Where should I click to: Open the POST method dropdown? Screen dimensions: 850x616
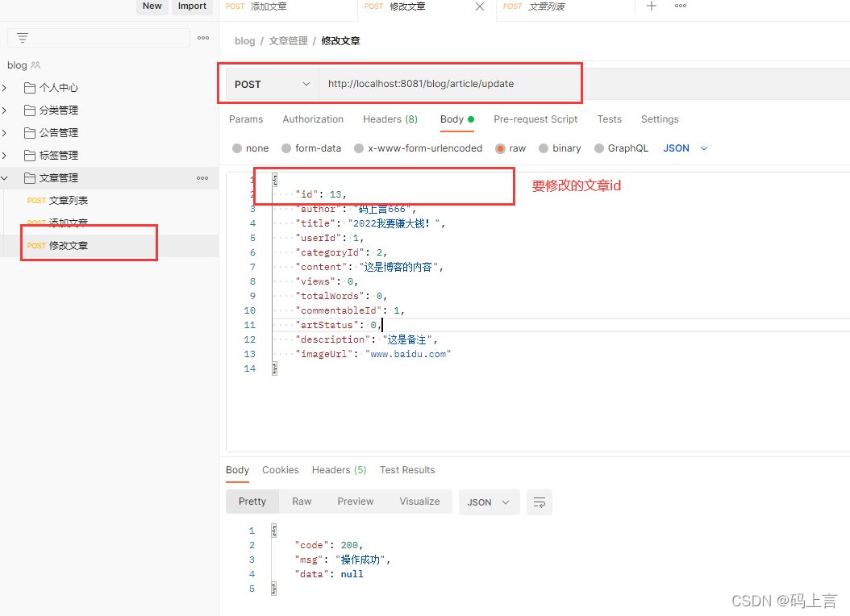tap(272, 84)
